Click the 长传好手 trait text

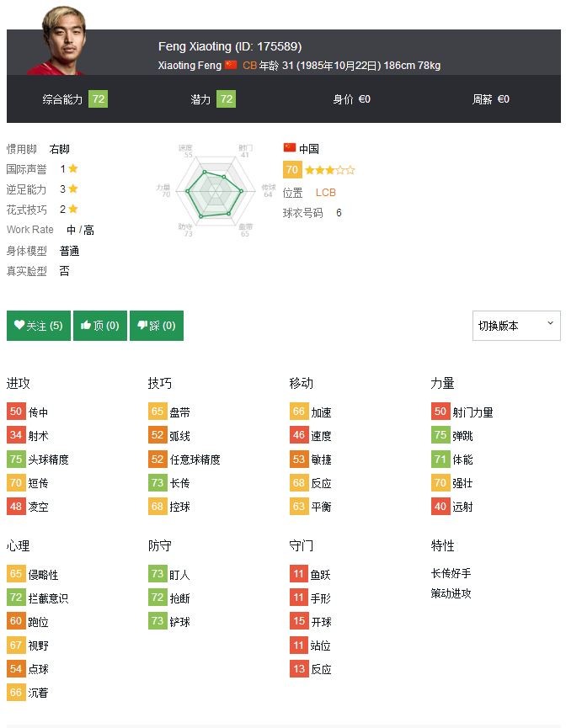[451, 573]
